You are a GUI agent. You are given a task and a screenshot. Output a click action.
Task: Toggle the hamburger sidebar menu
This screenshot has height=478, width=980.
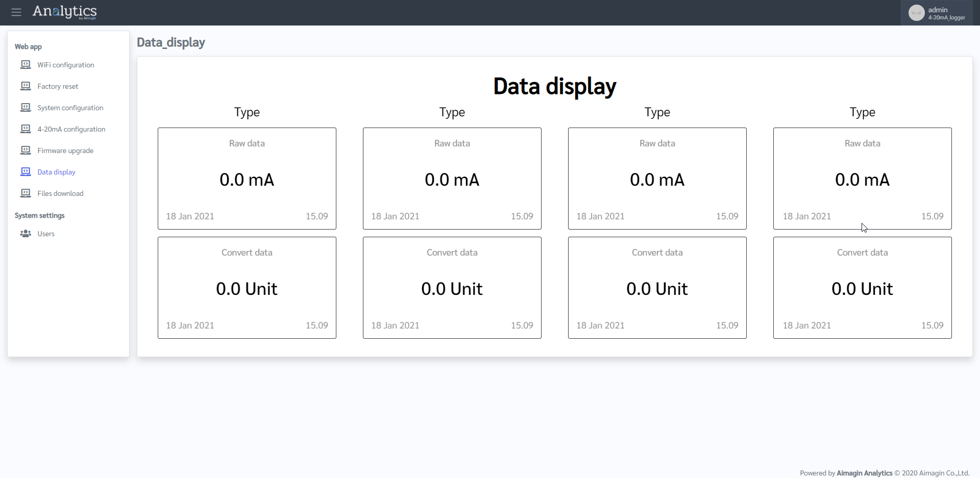point(16,12)
